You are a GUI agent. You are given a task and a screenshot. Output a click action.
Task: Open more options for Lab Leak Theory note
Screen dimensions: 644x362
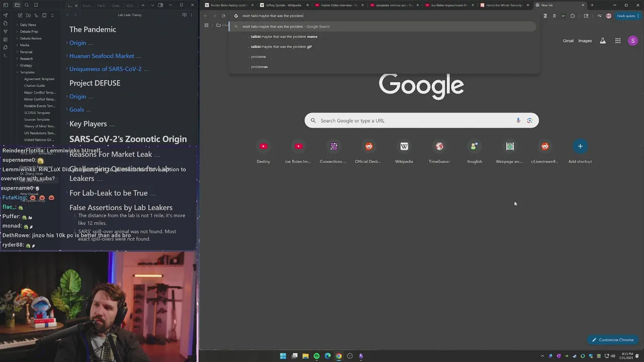[192, 15]
